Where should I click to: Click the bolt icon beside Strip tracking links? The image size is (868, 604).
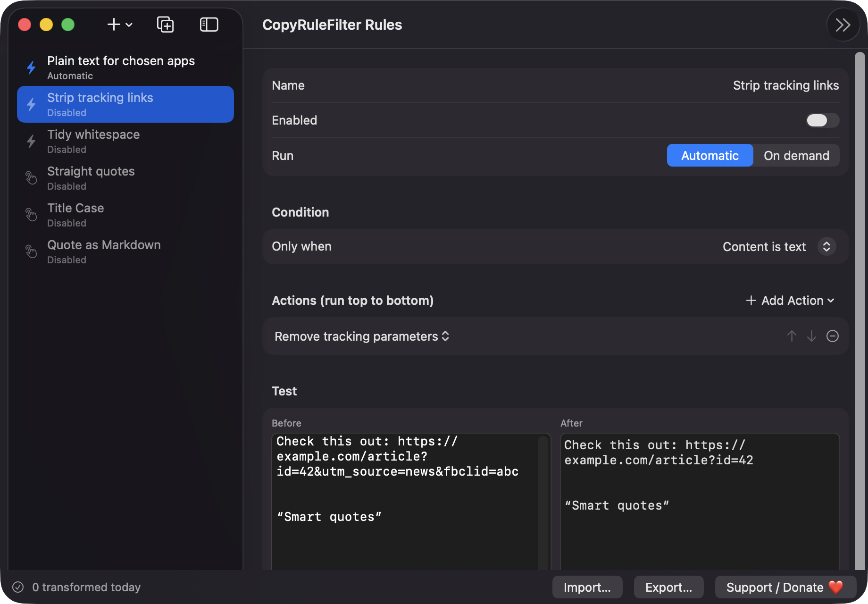[31, 104]
